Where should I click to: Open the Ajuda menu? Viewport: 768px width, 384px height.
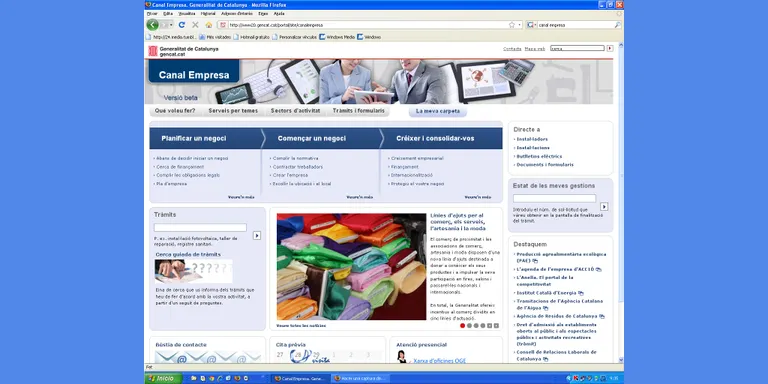click(279, 14)
